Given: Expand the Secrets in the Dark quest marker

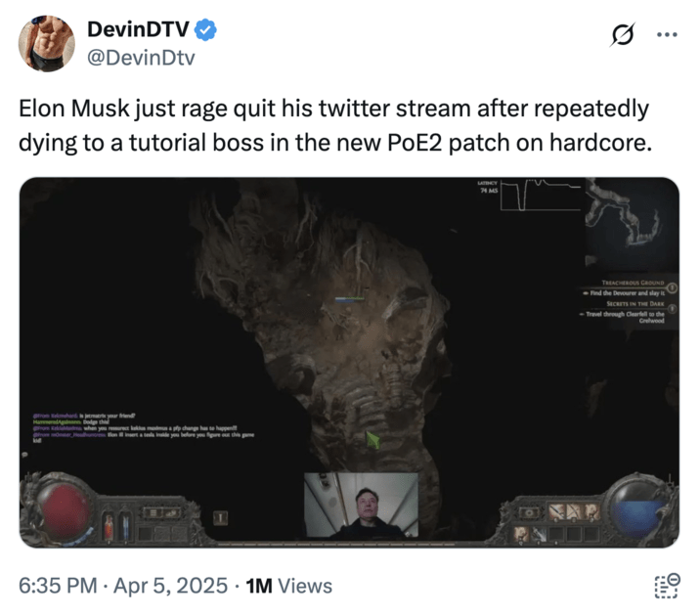Looking at the screenshot, I should click(672, 307).
